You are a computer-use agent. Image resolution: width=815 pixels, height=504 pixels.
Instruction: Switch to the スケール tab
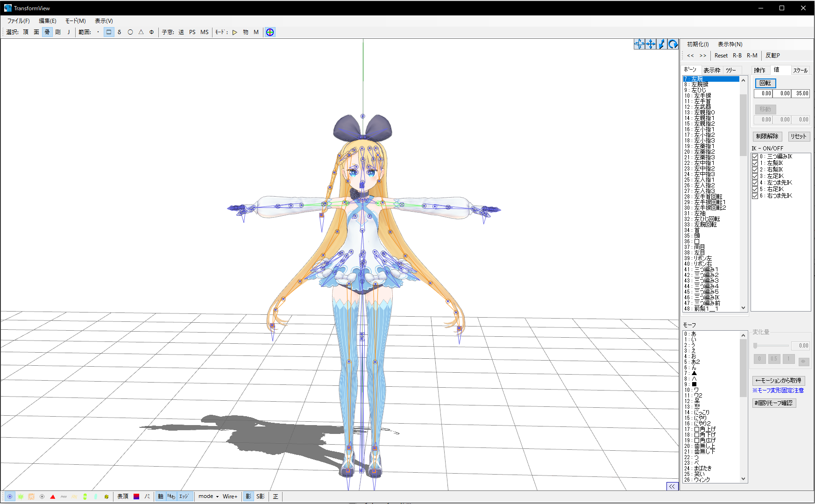pyautogui.click(x=800, y=71)
